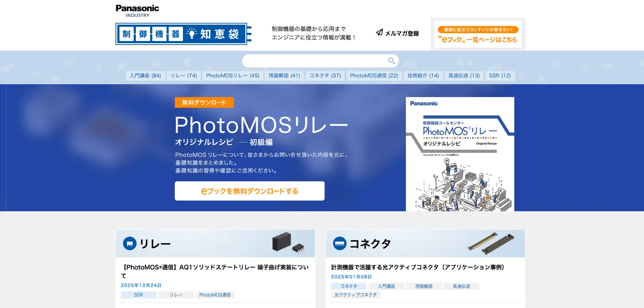644x308 pixels.
Task: Click the PhotoMOS recipe book cover thumbnail
Action: [460, 154]
